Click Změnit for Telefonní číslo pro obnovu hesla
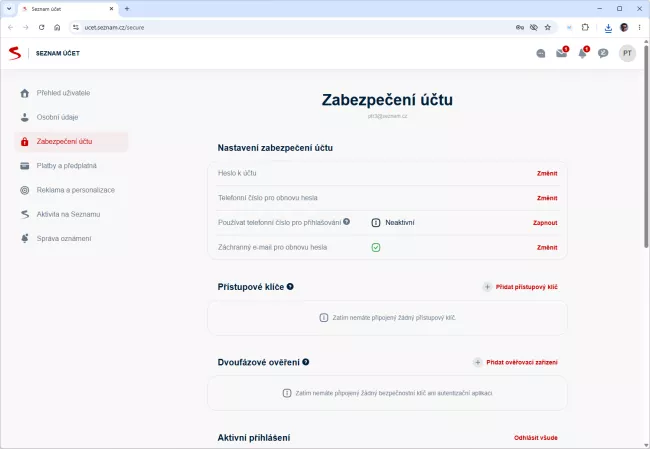This screenshot has height=449, width=650. point(547,198)
